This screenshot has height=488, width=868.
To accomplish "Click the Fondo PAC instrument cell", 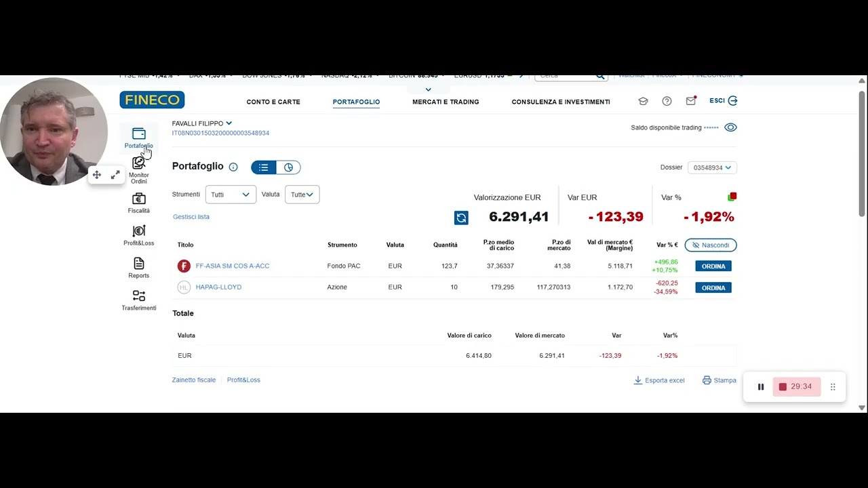I will tap(344, 266).
